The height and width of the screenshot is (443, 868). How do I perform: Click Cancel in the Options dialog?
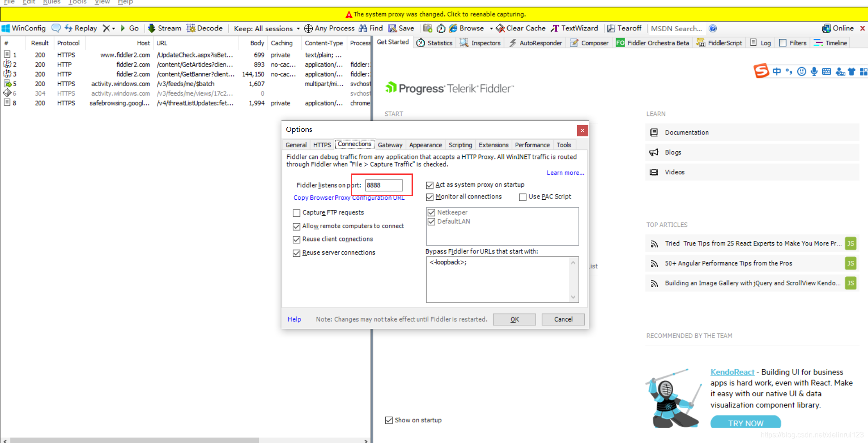point(563,319)
